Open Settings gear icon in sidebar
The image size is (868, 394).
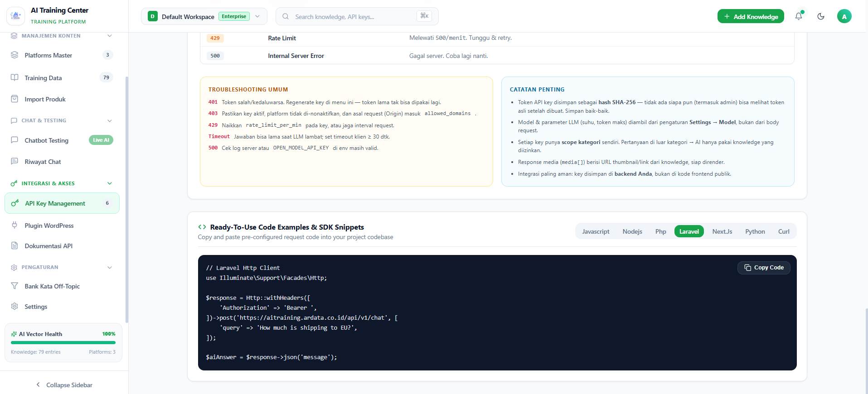(15, 306)
